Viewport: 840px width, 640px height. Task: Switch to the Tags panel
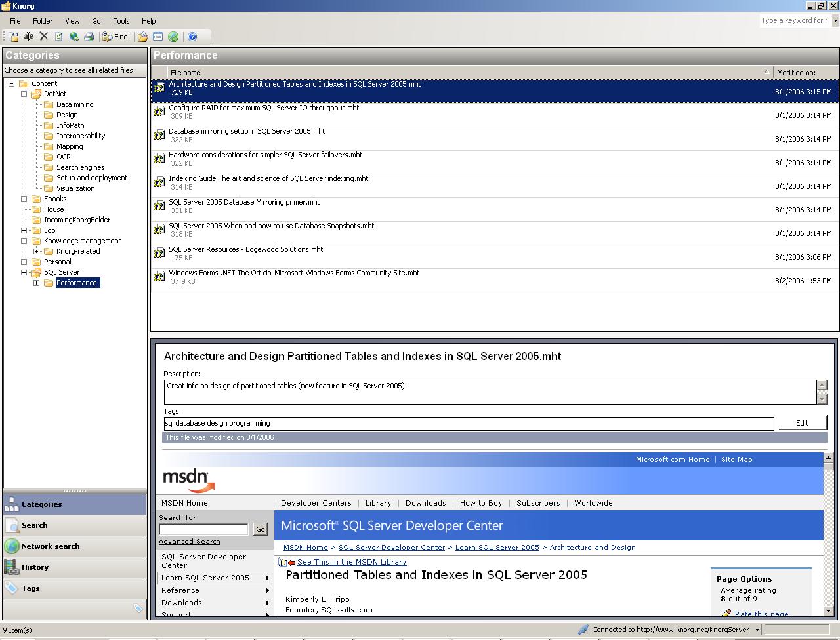[75, 588]
